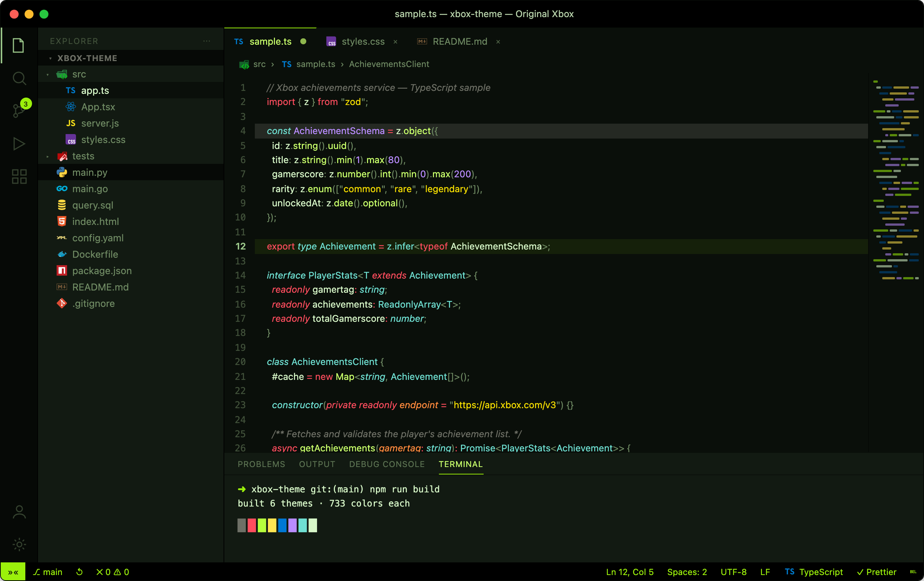Viewport: 924px width, 581px height.
Task: Open the Search view icon
Action: 18,78
